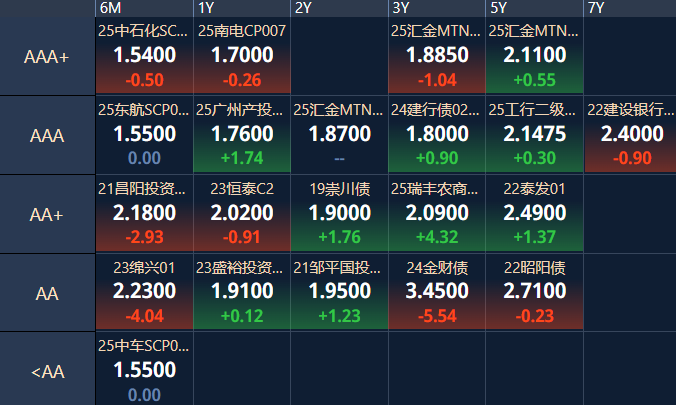Open the 24金财债 cell at 3.4500

[x=437, y=292]
